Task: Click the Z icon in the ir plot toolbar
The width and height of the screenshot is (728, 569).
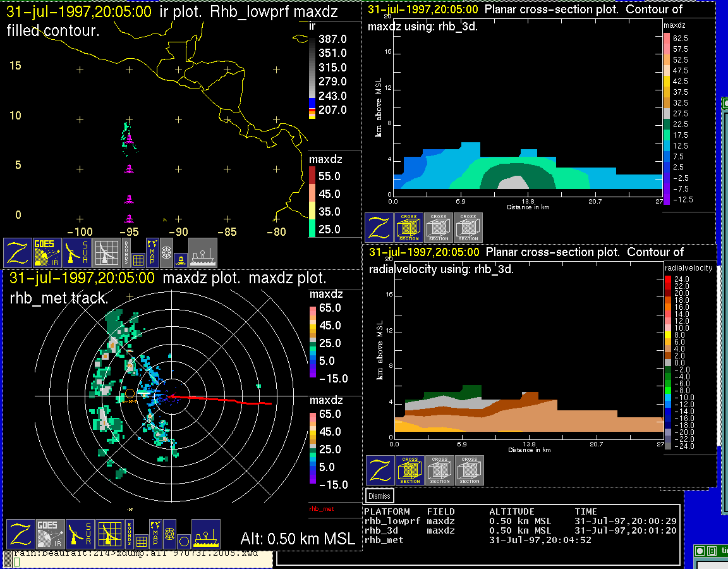Action: tap(18, 253)
